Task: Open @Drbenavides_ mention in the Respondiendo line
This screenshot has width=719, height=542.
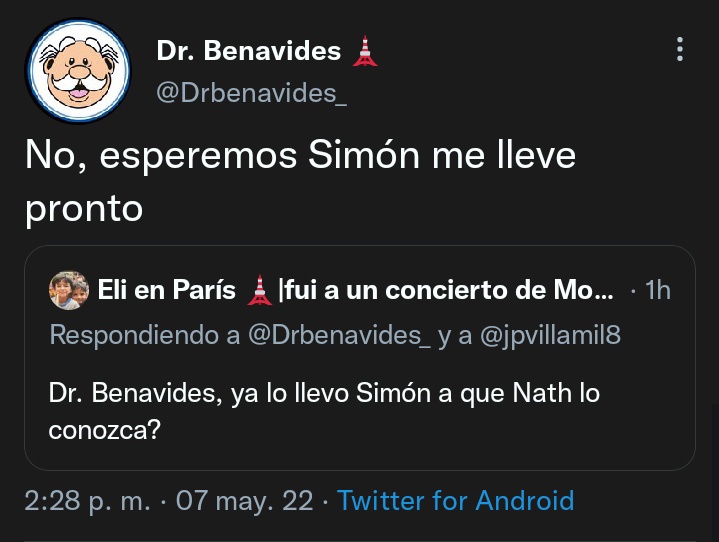Action: 339,335
